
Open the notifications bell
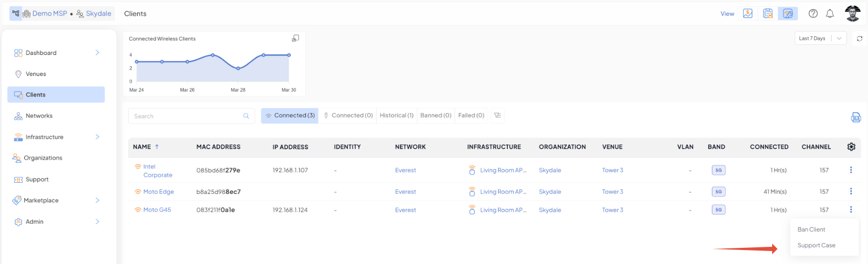(x=830, y=13)
